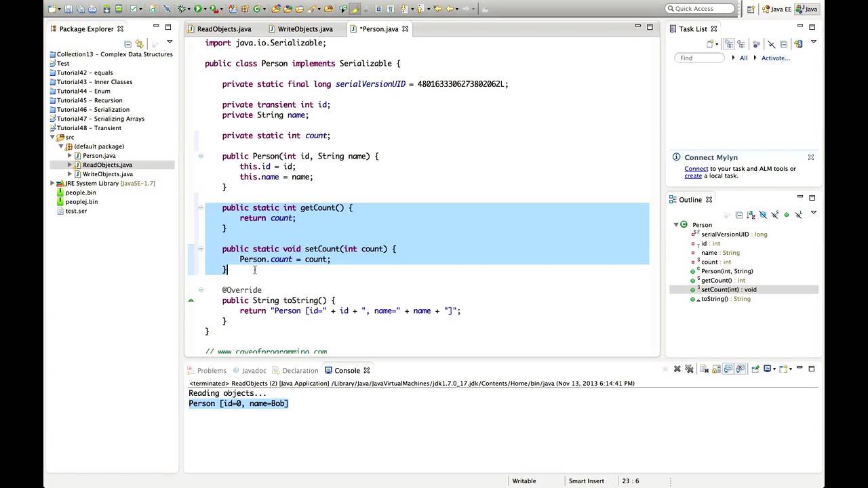Go to Last Edit Location icon
868x488 pixels.
tap(437, 9)
